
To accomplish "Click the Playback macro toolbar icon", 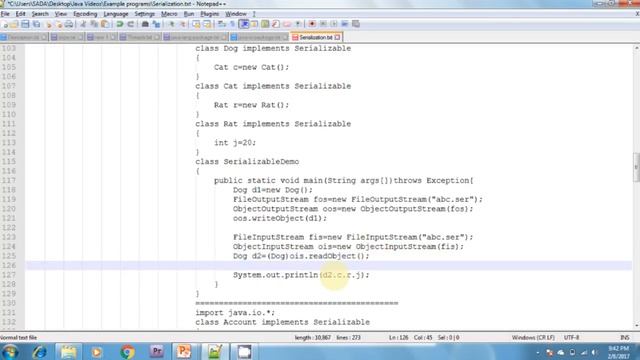I will (334, 24).
